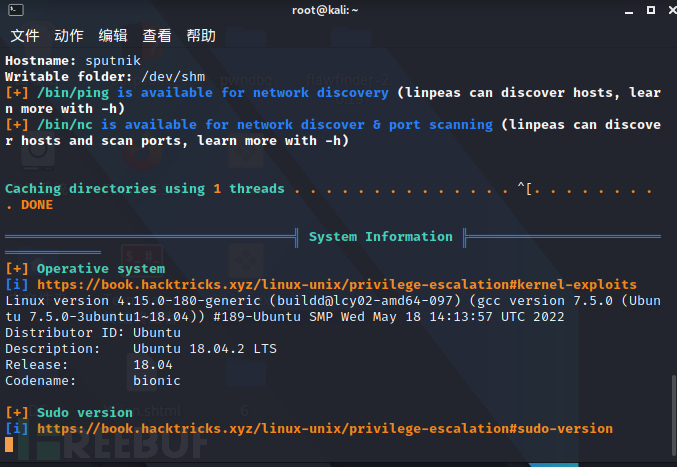Click the 'Distributor ID: Ubuntu' line
Screen dimensions: 677x467
click(93, 332)
